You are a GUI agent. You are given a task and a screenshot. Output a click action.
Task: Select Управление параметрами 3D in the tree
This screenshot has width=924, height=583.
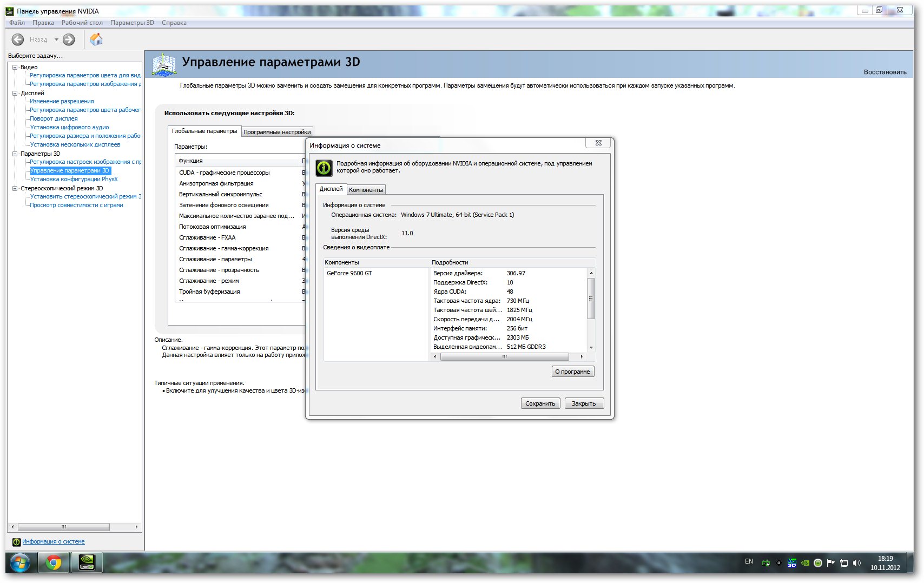(70, 170)
